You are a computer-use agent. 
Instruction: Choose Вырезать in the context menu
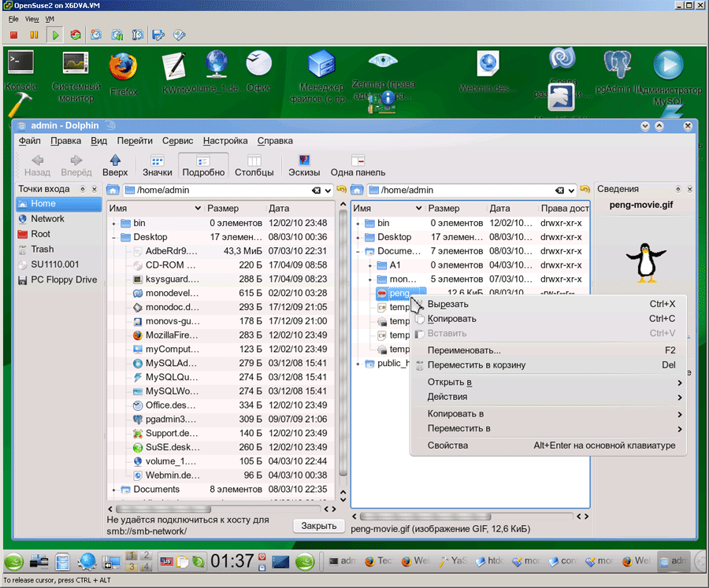548,304
